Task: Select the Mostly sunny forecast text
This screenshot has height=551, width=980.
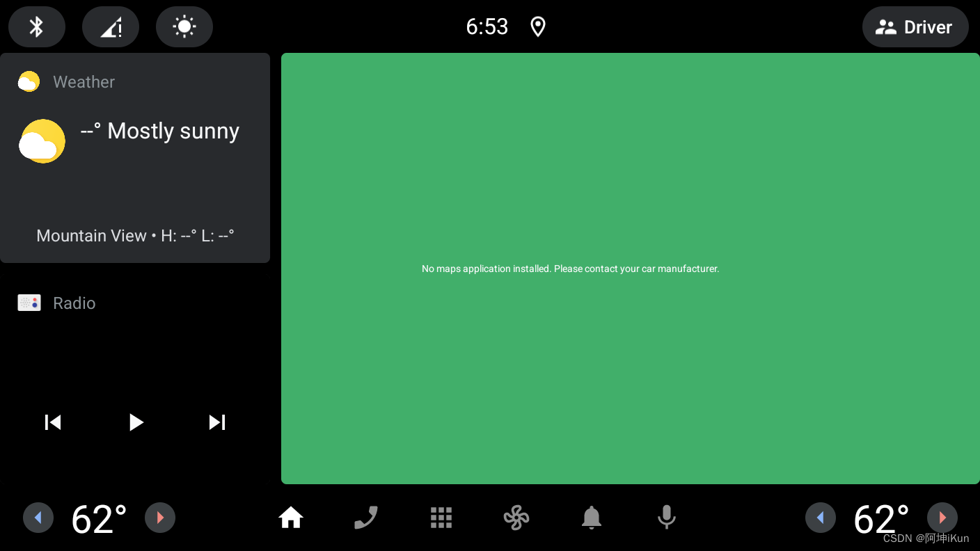Action: click(160, 131)
